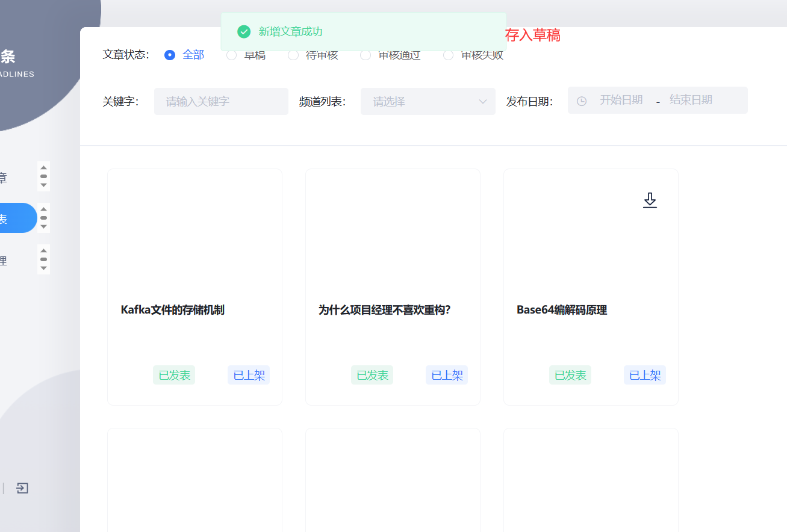787x532 pixels.
Task: Click the down arrow beside the 理 sidebar item
Action: (x=43, y=268)
